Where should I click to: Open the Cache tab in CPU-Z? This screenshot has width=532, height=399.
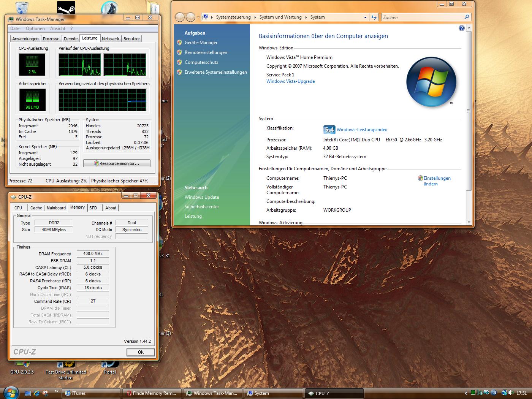pyautogui.click(x=36, y=208)
